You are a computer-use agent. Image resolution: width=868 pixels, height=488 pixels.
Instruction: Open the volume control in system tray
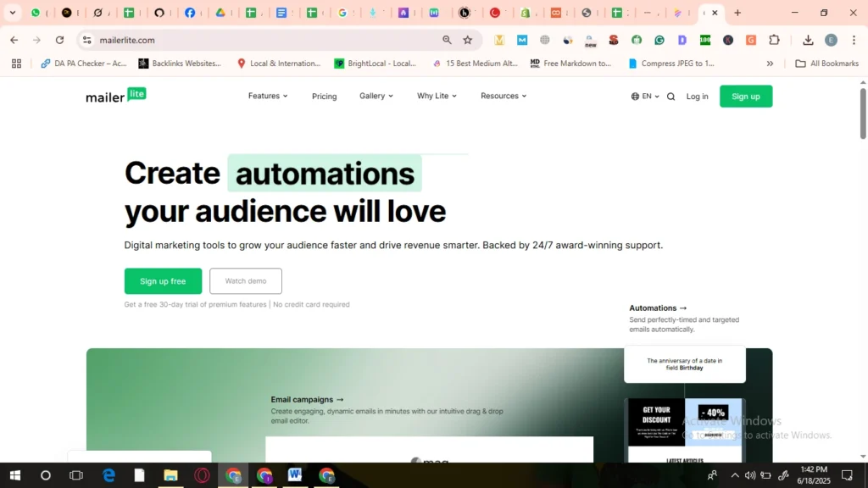[750, 475]
